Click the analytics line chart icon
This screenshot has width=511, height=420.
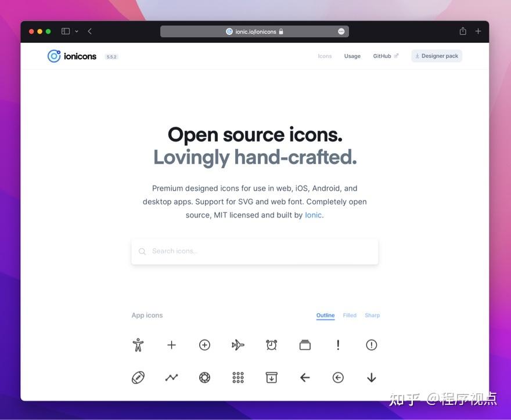pyautogui.click(x=171, y=377)
